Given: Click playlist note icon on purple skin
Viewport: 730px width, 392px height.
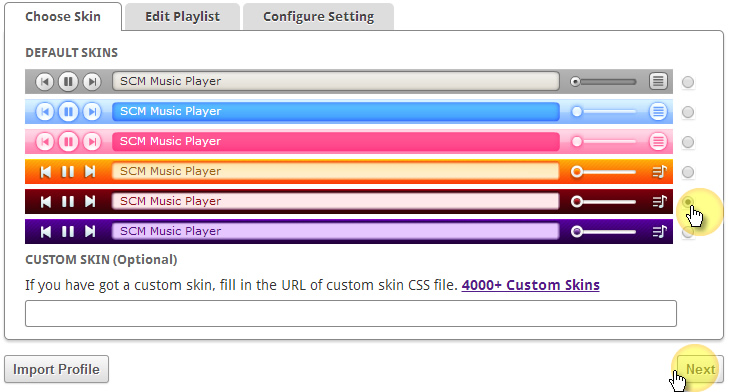Looking at the screenshot, I should (659, 231).
